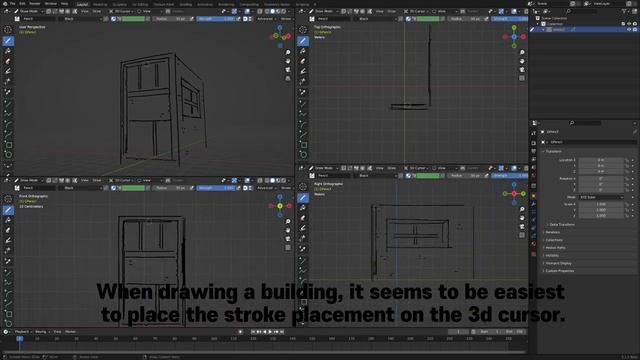Open Draw Mode dropdown in Front Orthographic viewport
Screen dimensions: 640x360
[29, 180]
